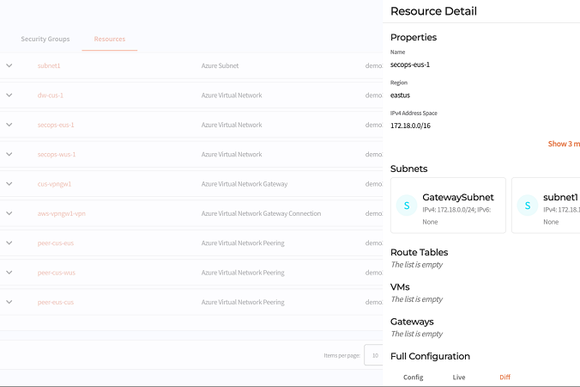
Task: Open the peer-cus-wus resource link
Action: (56, 273)
